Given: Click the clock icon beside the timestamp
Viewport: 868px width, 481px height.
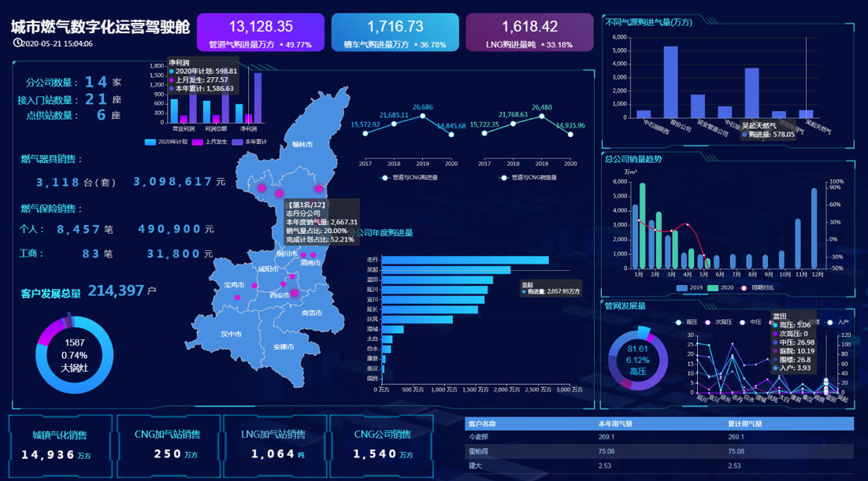Looking at the screenshot, I should 17,43.
